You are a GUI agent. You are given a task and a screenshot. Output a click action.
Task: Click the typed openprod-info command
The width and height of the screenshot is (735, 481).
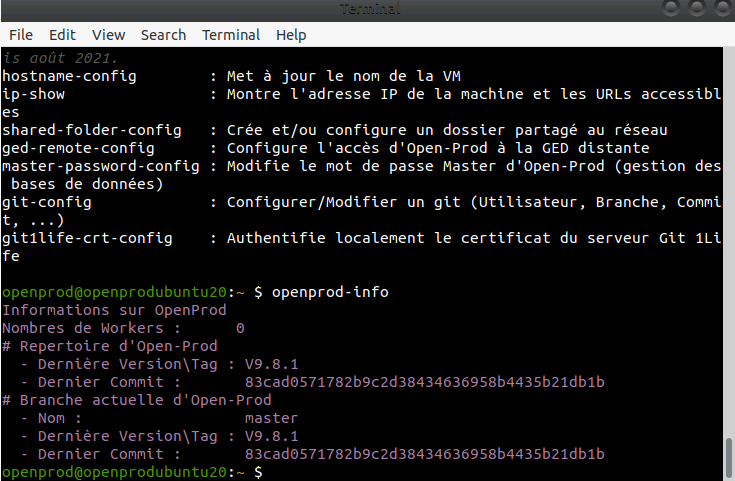pos(330,292)
